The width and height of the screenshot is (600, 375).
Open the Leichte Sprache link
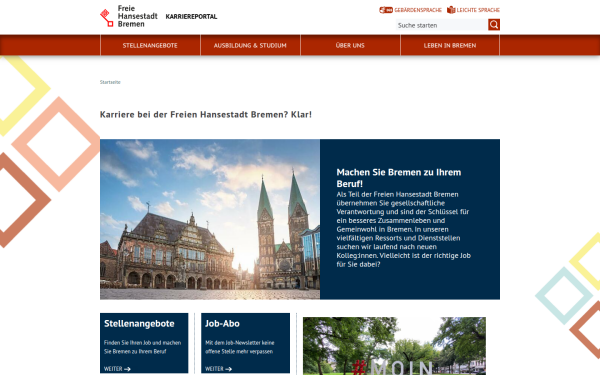pyautogui.click(x=473, y=10)
